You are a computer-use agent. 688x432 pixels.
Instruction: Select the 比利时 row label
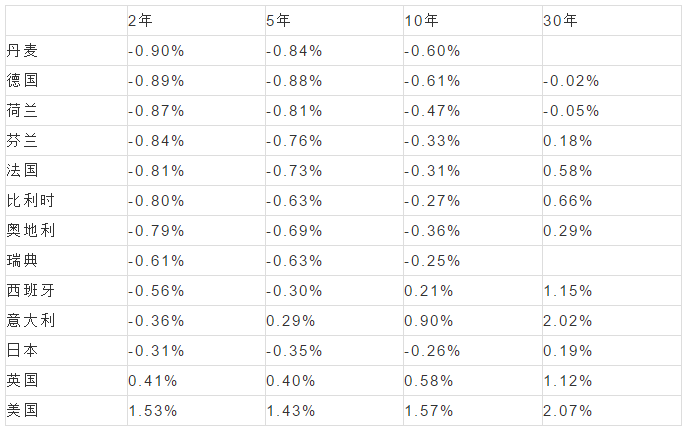point(30,201)
